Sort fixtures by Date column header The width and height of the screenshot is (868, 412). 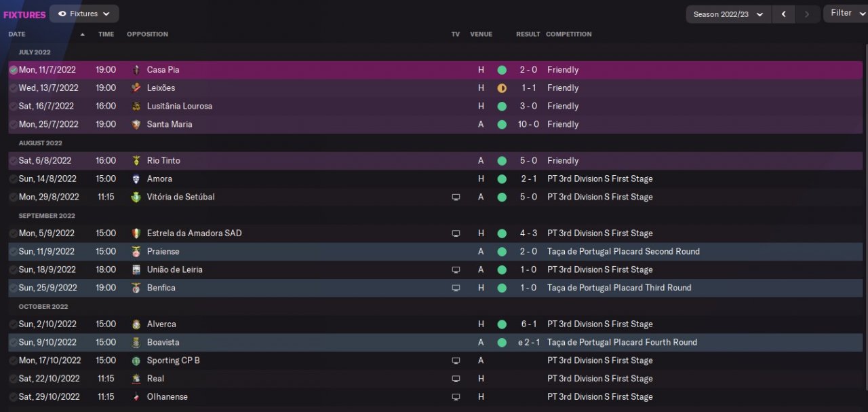(17, 34)
